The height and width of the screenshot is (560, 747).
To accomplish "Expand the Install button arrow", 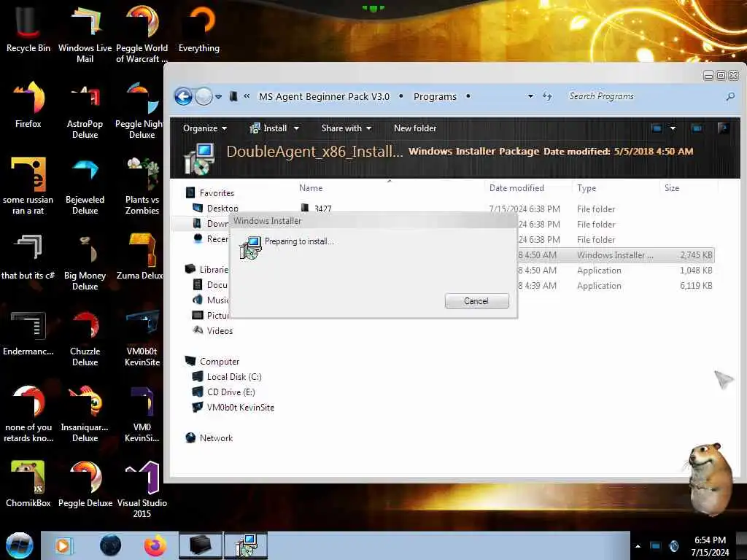I will pyautogui.click(x=296, y=128).
